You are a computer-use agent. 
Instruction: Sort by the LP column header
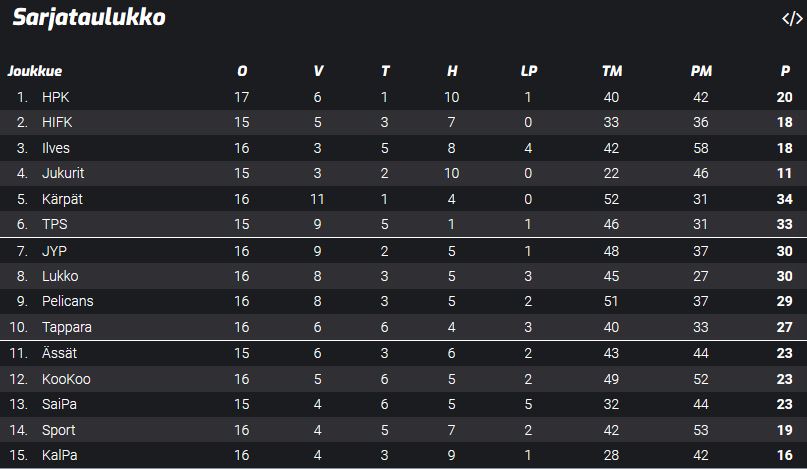tap(528, 71)
